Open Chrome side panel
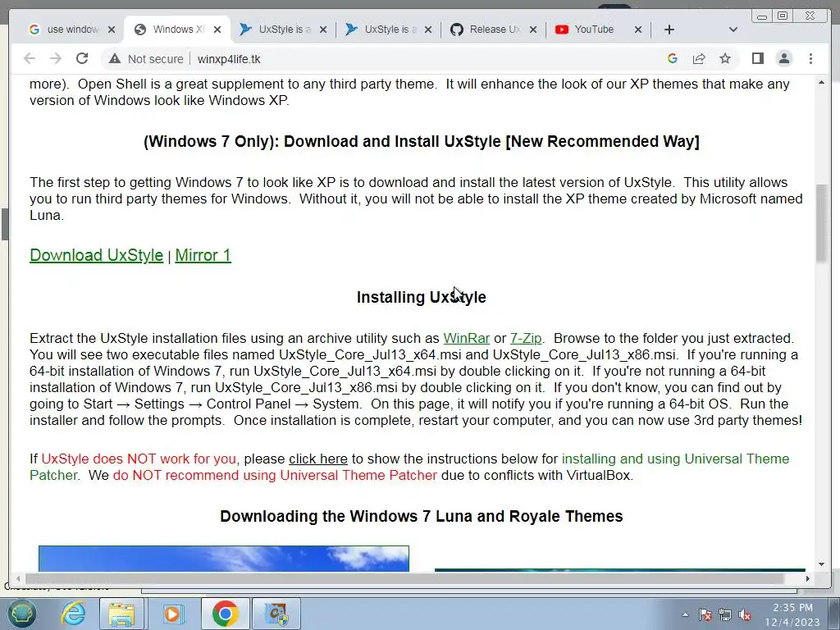This screenshot has height=630, width=840. [x=757, y=58]
